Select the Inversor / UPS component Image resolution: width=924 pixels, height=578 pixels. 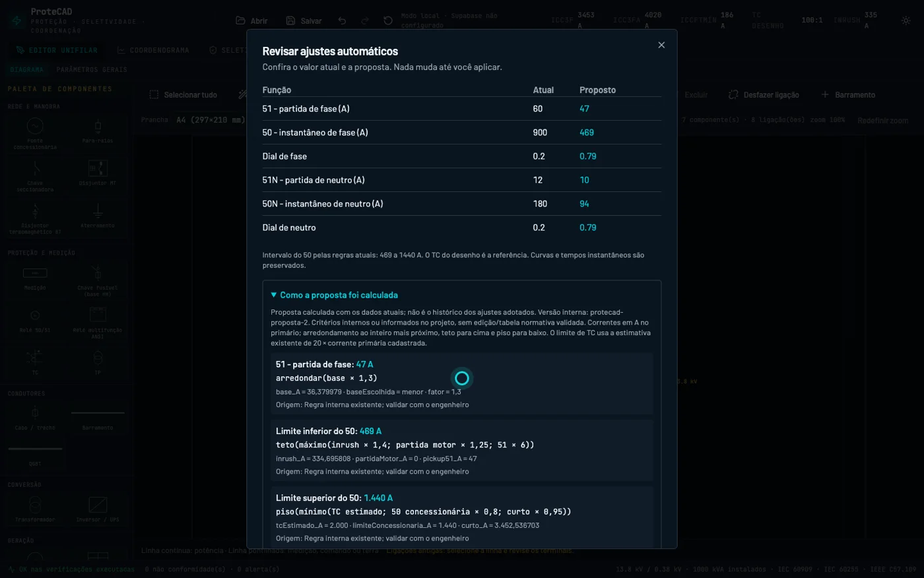(x=98, y=509)
